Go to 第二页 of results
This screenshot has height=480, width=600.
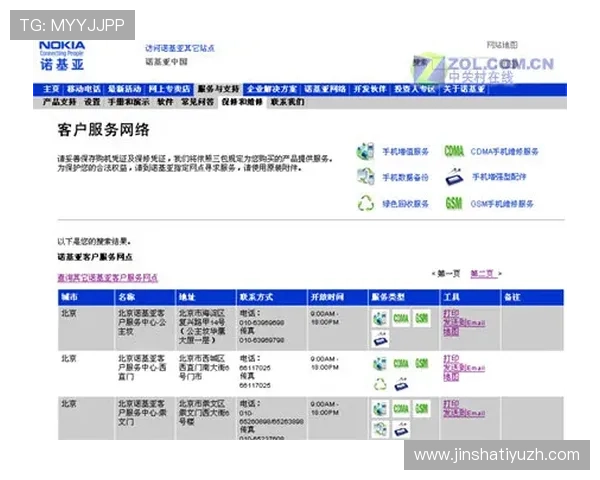(x=484, y=273)
